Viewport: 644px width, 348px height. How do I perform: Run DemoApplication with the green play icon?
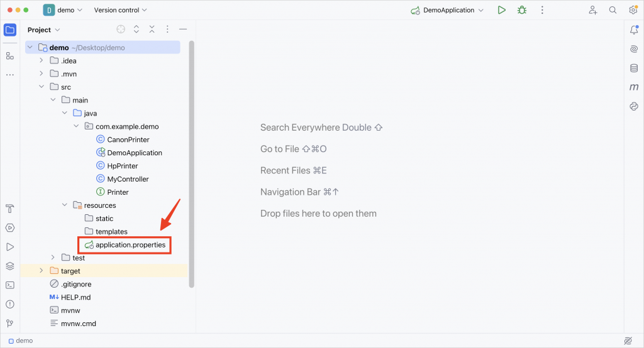(x=501, y=10)
